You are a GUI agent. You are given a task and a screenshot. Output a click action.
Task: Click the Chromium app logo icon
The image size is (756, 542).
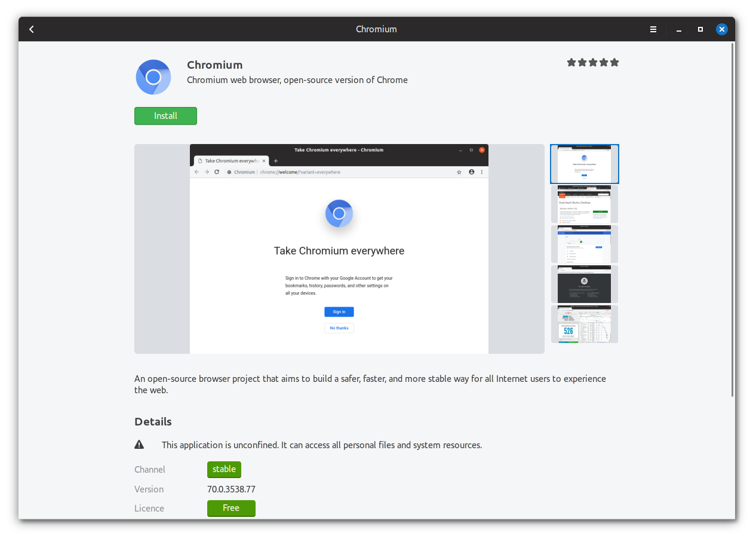[x=153, y=77]
